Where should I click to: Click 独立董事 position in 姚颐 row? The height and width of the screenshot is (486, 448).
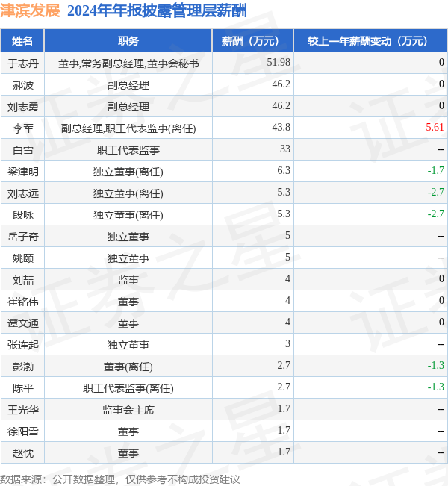click(x=128, y=258)
